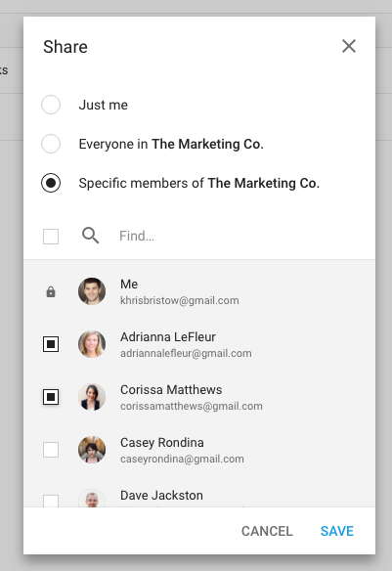The width and height of the screenshot is (392, 571).
Task: Click the name "Corissa Matthews"
Action: [171, 390]
